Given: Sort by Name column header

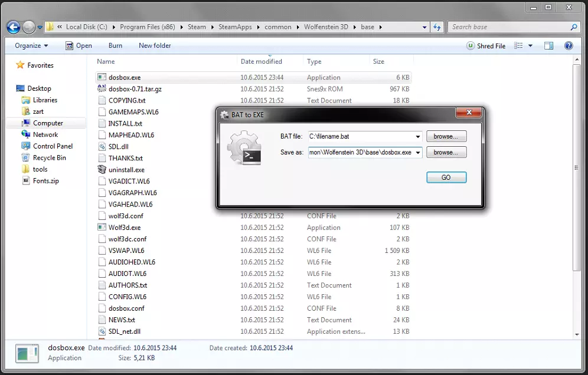Looking at the screenshot, I should click(x=106, y=61).
